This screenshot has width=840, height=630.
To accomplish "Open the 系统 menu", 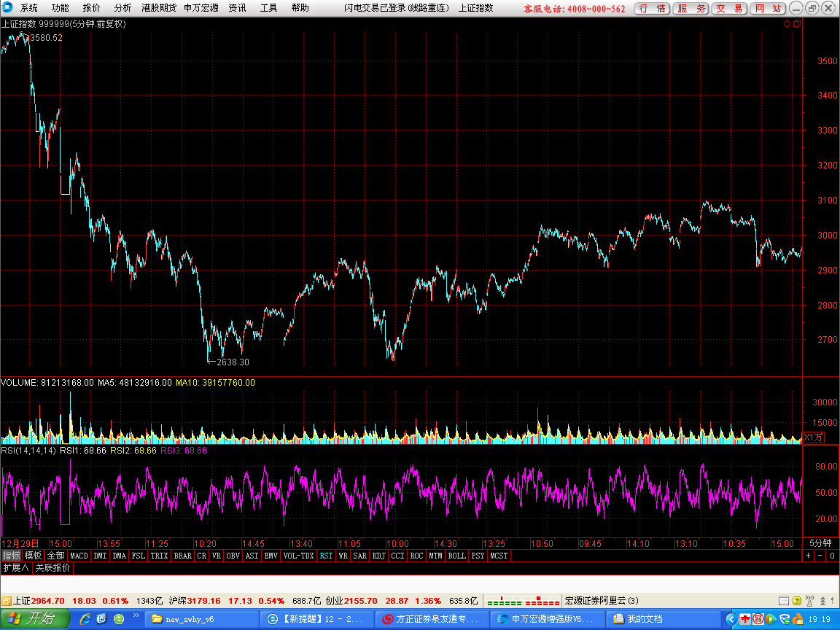I will coord(29,8).
